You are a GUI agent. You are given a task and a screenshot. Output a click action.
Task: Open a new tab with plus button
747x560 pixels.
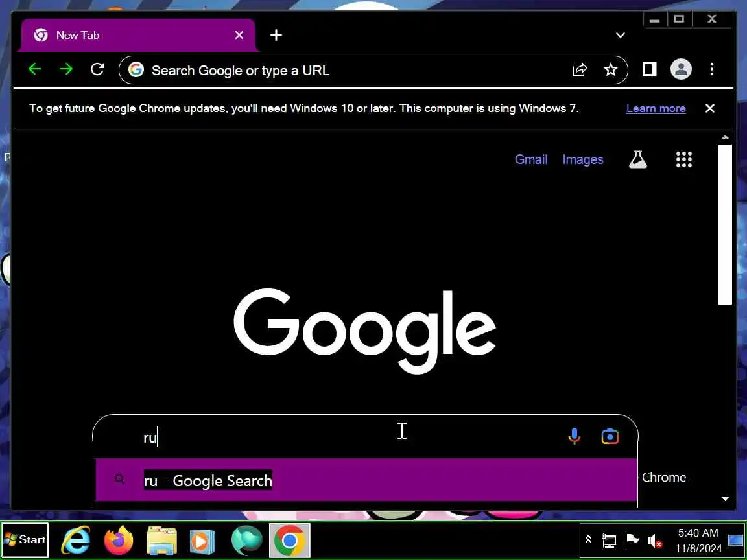click(x=276, y=35)
